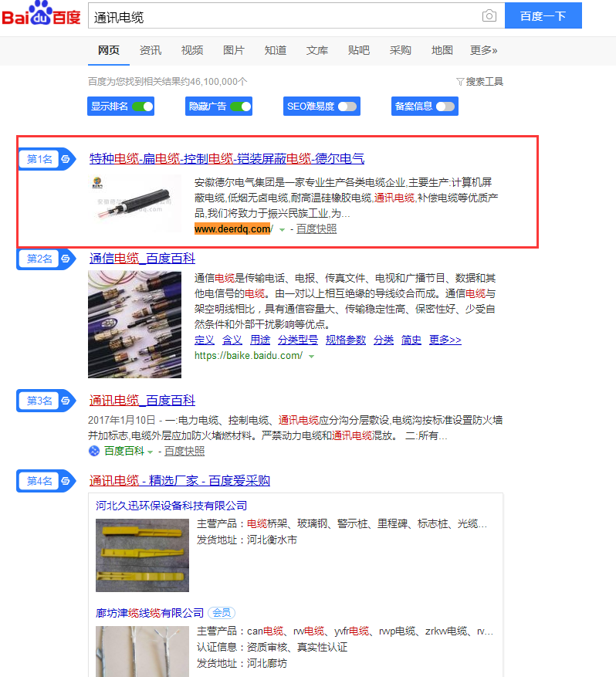Click the cable thumbnail in first result

pos(134,203)
